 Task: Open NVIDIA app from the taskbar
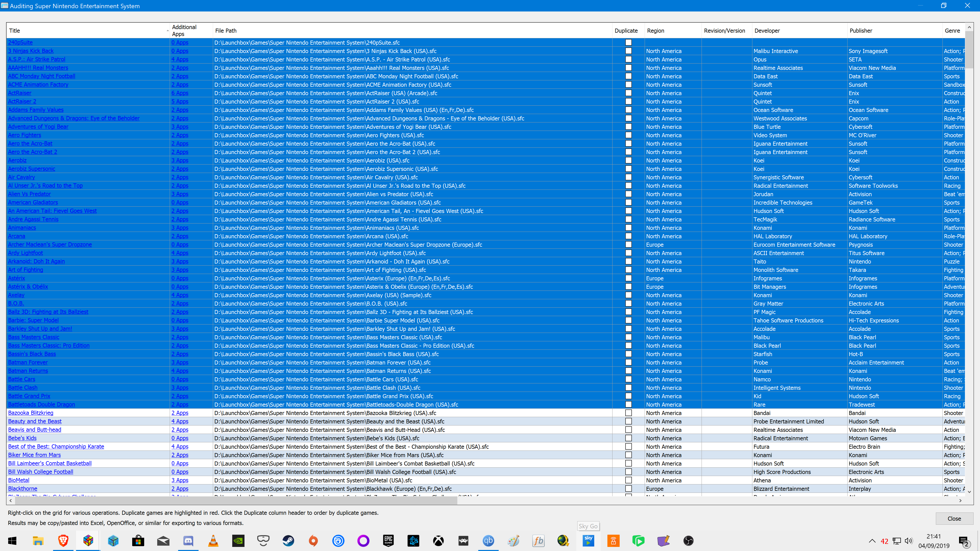pos(238,540)
